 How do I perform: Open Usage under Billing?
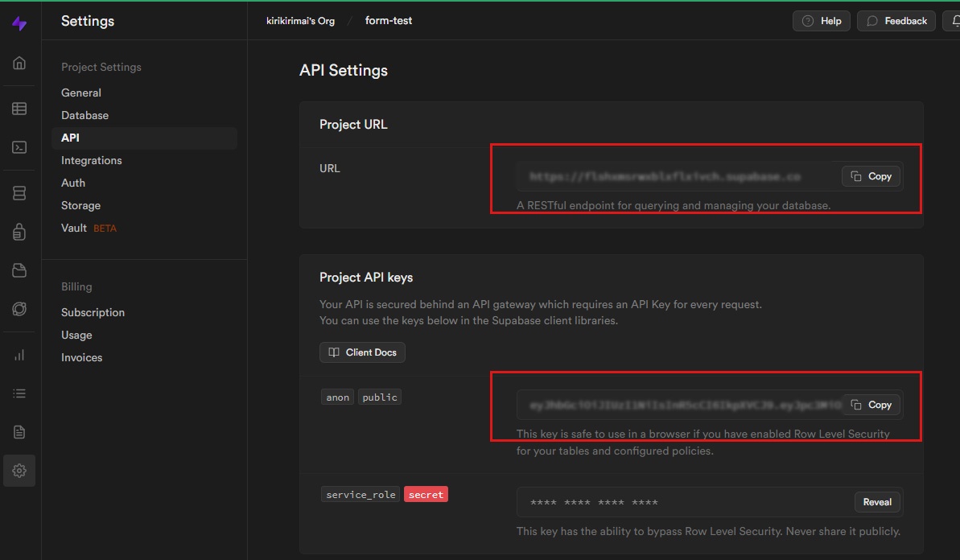click(76, 335)
